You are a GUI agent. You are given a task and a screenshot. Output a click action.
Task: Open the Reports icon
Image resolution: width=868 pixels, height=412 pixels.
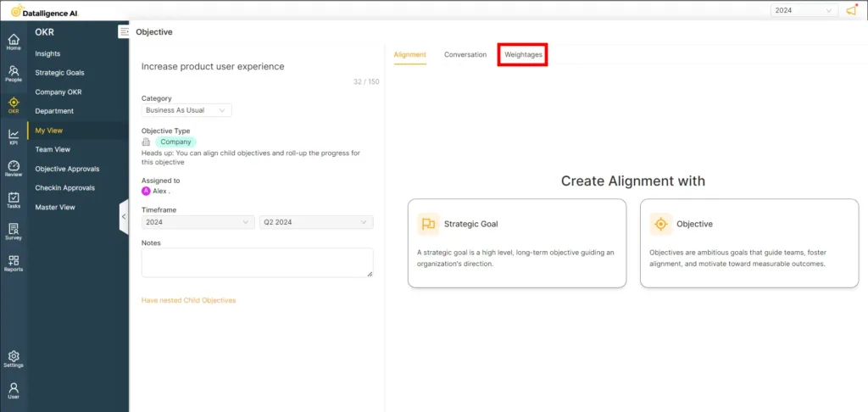[x=14, y=264]
